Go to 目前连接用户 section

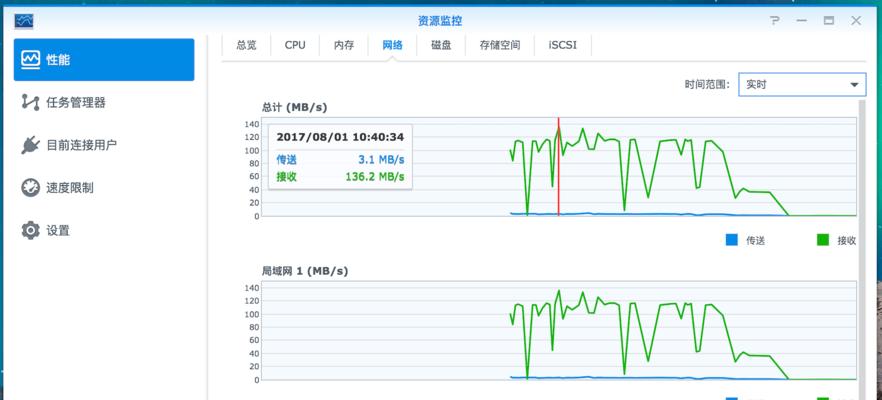coord(104,145)
